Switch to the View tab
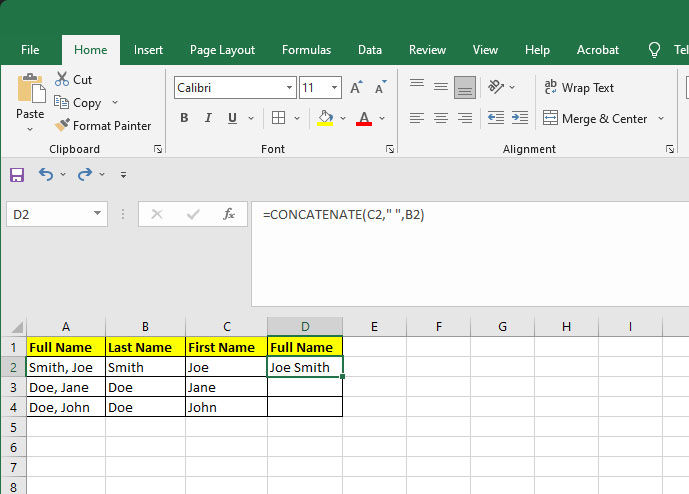 pyautogui.click(x=485, y=50)
